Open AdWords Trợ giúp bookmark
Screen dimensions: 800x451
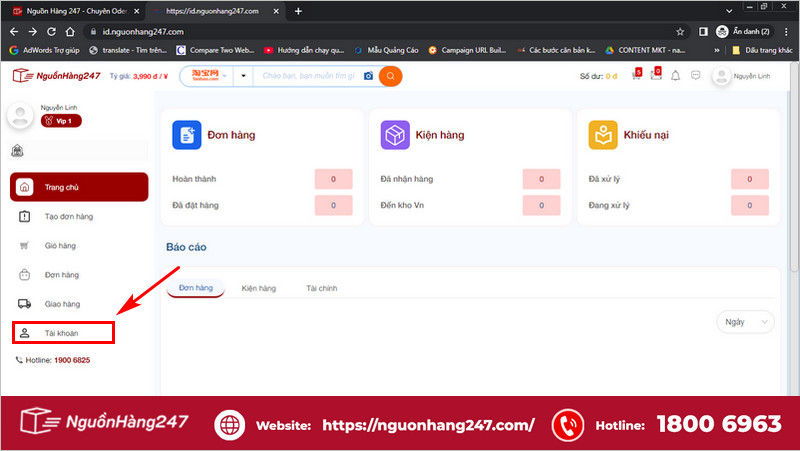(x=44, y=50)
